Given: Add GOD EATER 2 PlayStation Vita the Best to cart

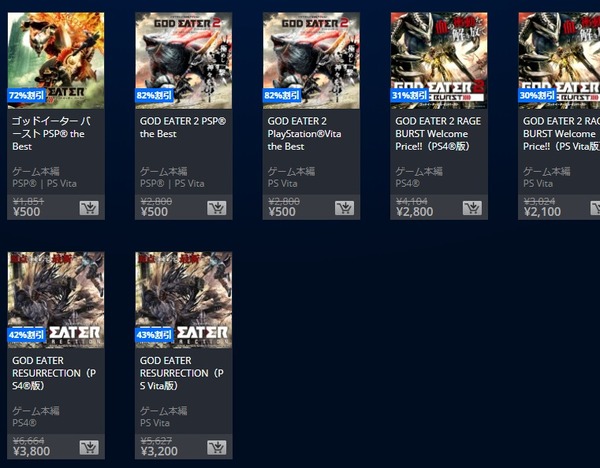Looking at the screenshot, I should point(344,208).
